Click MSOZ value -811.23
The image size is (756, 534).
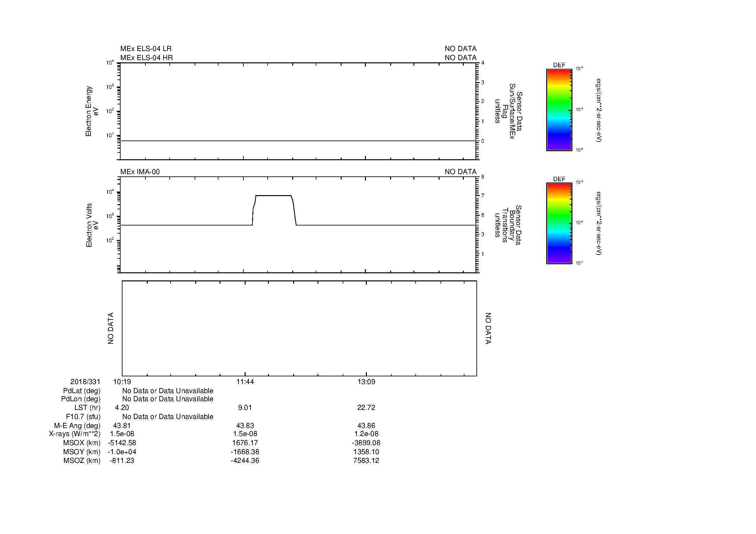122,461
